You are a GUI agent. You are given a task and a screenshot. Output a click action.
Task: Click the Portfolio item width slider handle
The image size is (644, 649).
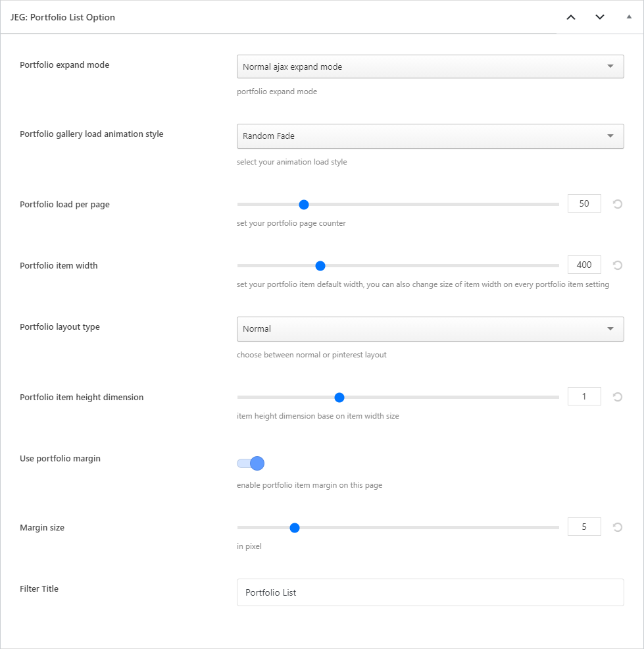click(320, 266)
